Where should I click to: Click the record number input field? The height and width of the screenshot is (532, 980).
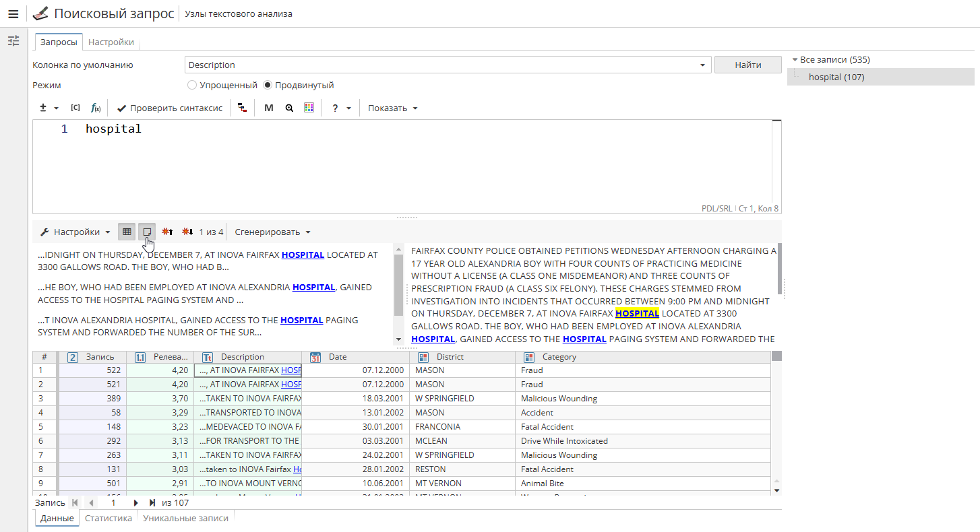(x=113, y=502)
